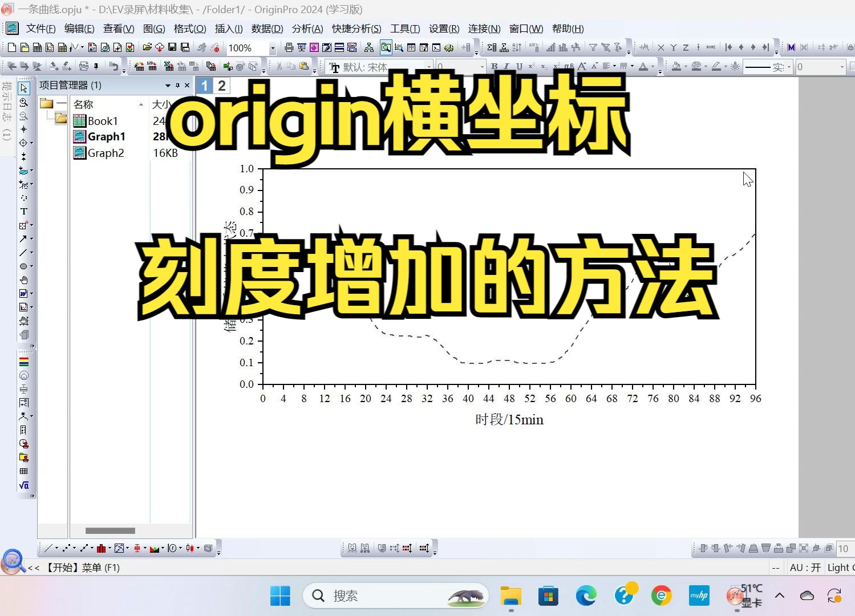Select the Pan hand tool
Image resolution: width=855 pixels, height=616 pixels.
tap(23, 280)
